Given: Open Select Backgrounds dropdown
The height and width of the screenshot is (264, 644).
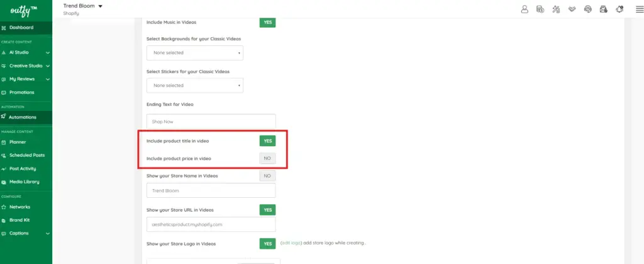Looking at the screenshot, I should click(x=195, y=53).
